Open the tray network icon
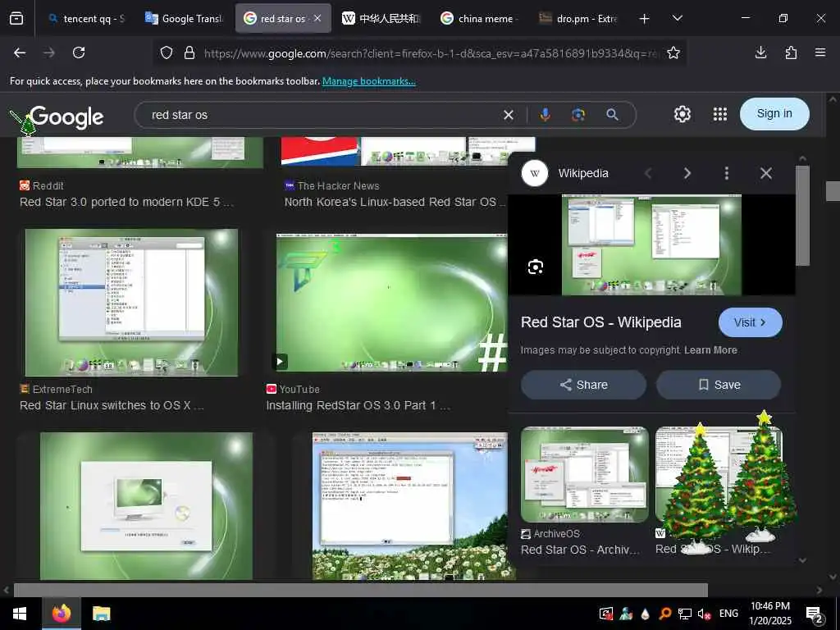840x630 pixels. point(684,614)
